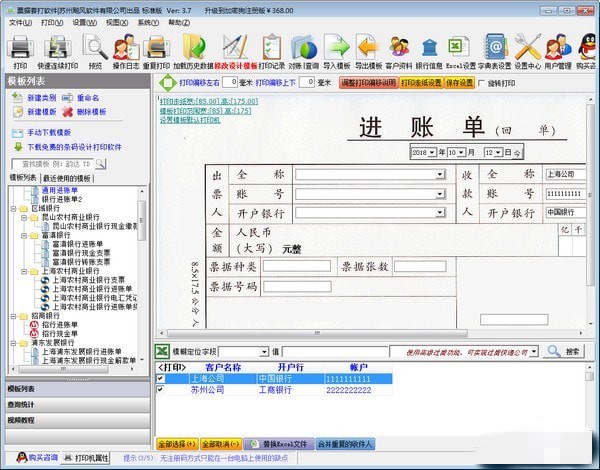Click the search icon beside 查找模板 field
This screenshot has height=470, width=600.
pyautogui.click(x=100, y=164)
